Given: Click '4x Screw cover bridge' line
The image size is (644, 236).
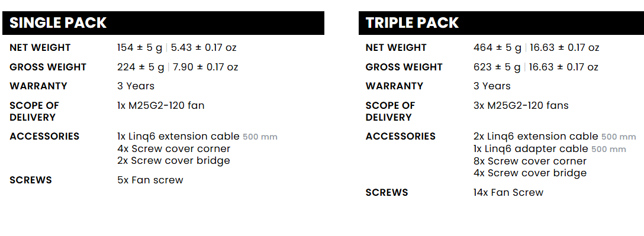Looking at the screenshot, I should coord(530,173).
